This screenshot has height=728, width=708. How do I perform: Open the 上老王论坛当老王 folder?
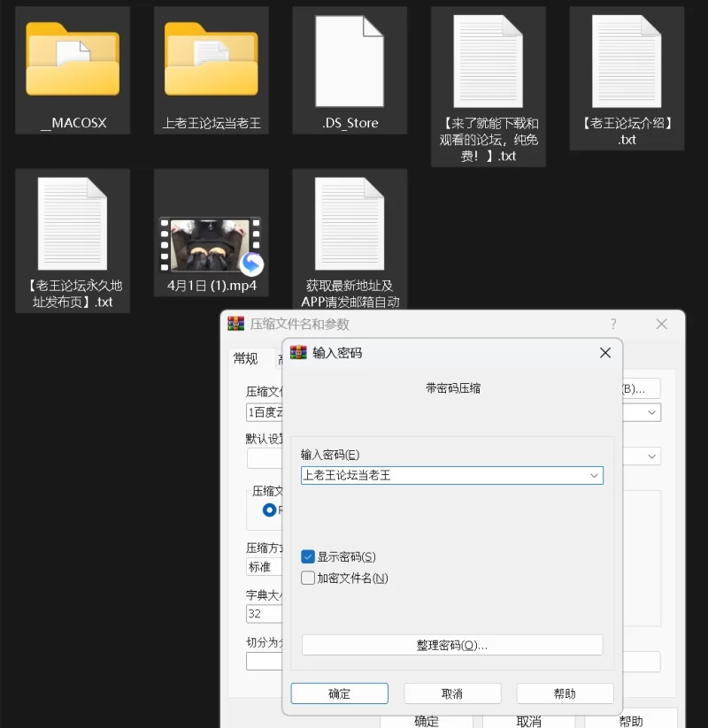pos(212,60)
